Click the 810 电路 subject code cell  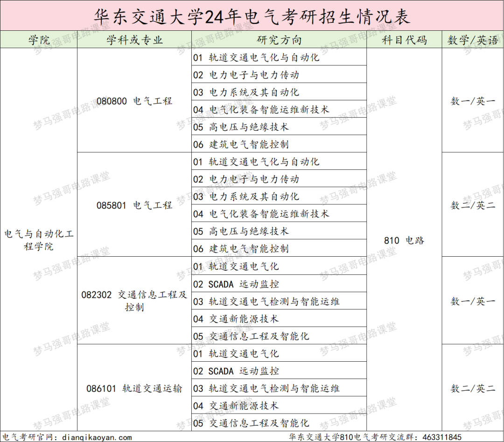[x=403, y=239]
